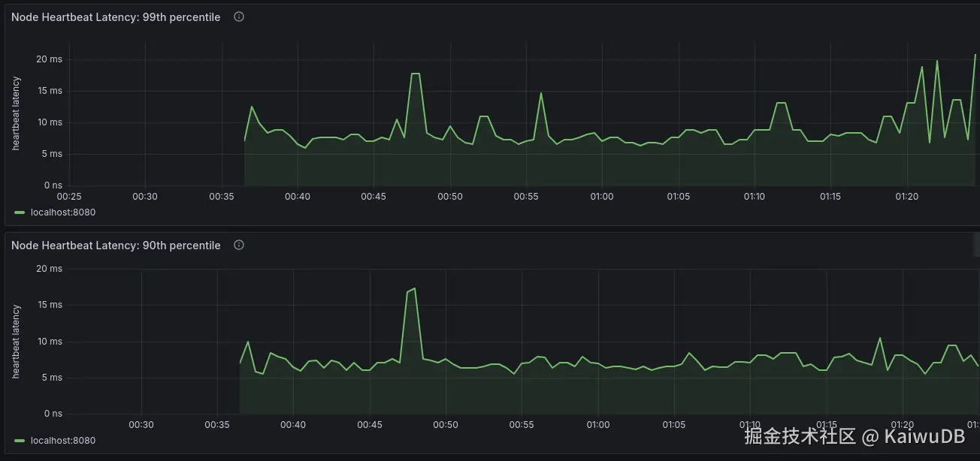Click 00:50 time label in 90th percentile chart

[446, 425]
